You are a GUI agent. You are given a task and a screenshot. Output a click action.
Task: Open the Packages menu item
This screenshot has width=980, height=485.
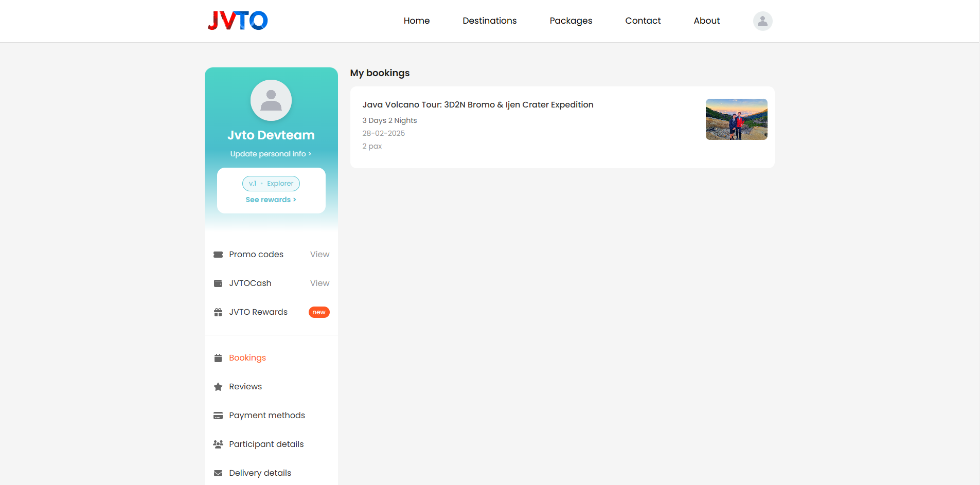[x=571, y=21]
